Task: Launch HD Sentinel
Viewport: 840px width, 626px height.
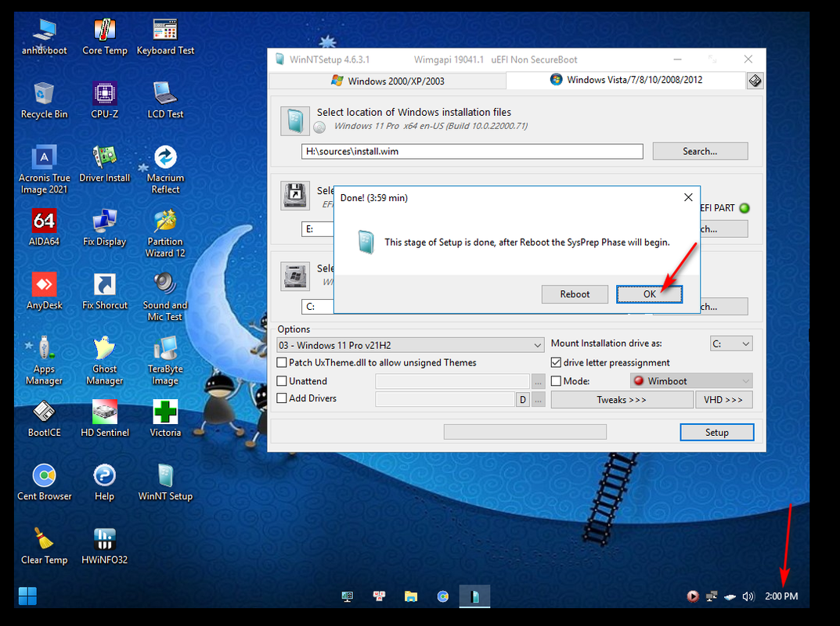Action: tap(104, 418)
